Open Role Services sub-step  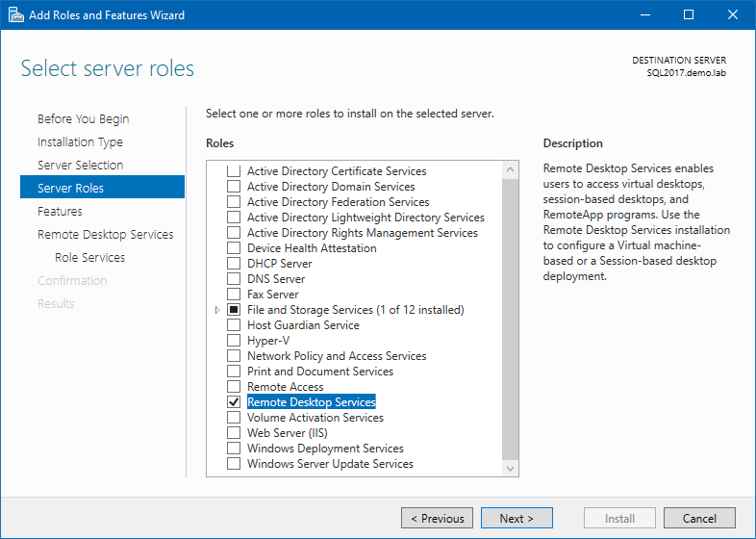tap(89, 258)
